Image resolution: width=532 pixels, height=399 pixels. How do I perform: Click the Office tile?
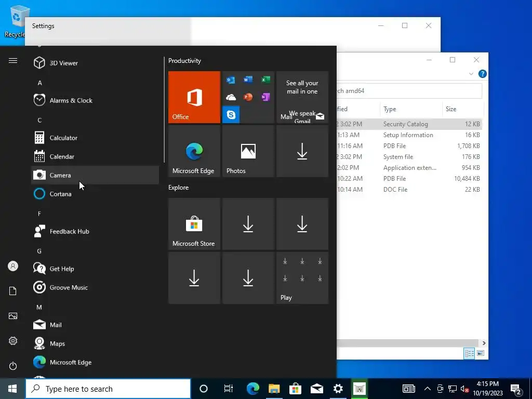pos(194,97)
